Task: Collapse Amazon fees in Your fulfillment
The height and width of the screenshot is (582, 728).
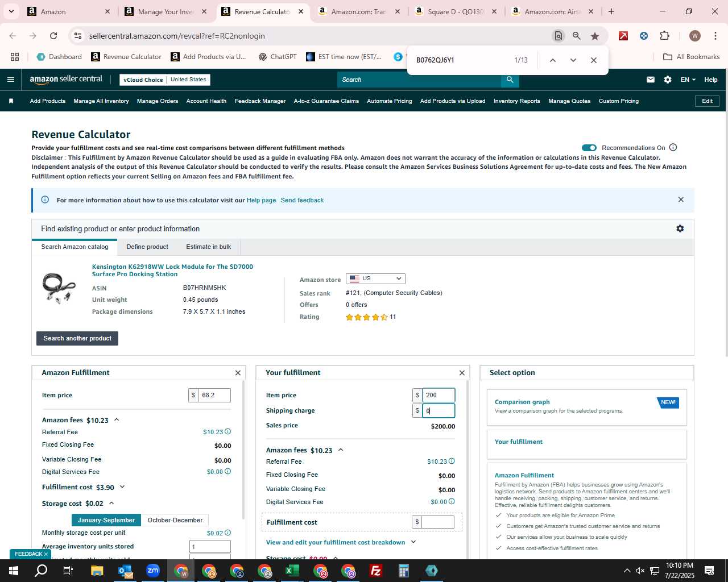Action: [x=341, y=450]
